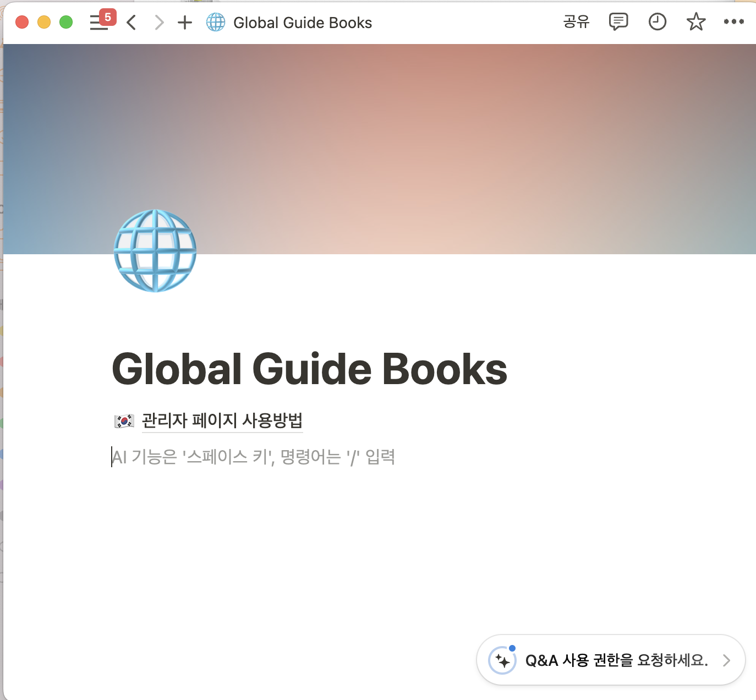The image size is (756, 700).
Task: Open the comments panel icon
Action: pos(618,22)
